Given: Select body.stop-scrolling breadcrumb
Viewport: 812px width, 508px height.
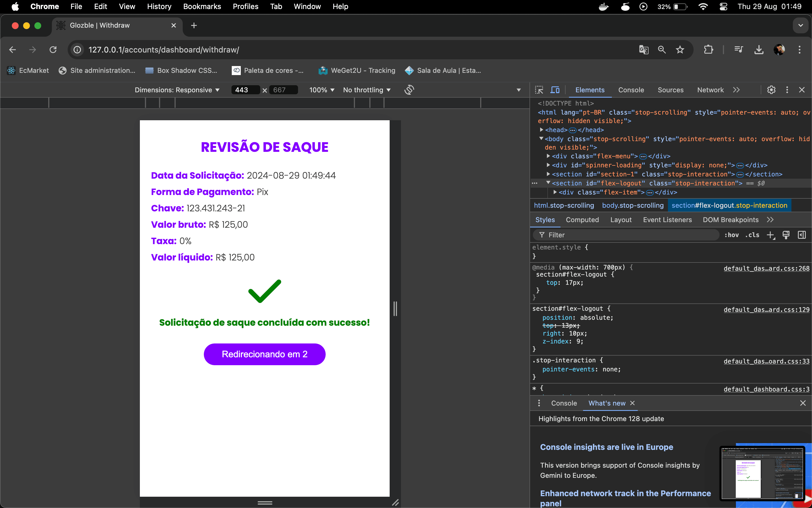Looking at the screenshot, I should coord(632,205).
